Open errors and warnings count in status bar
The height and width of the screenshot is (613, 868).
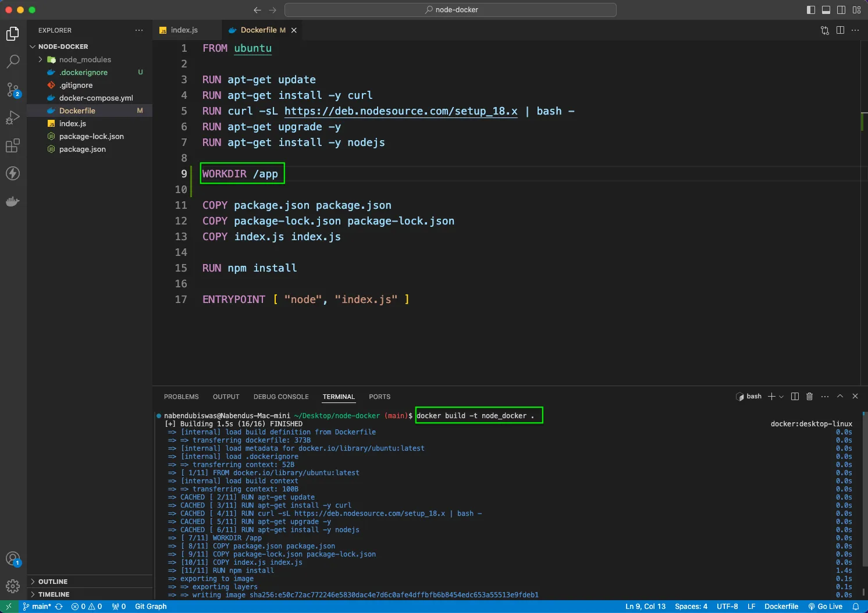[x=87, y=607]
